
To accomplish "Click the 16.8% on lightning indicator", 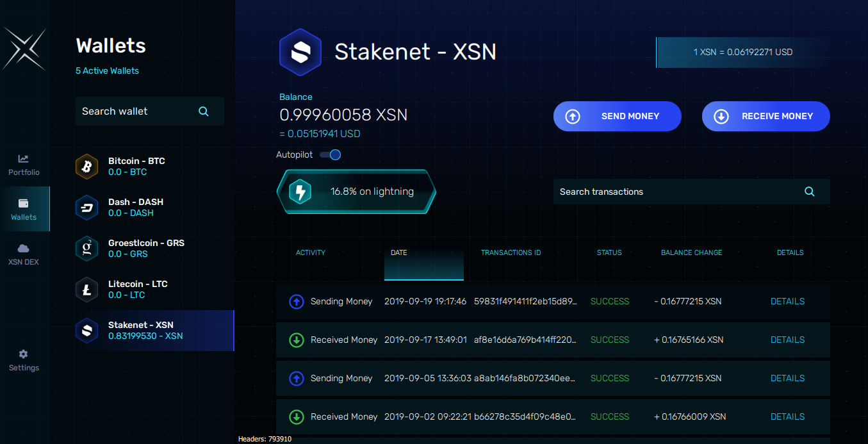I will [x=372, y=191].
